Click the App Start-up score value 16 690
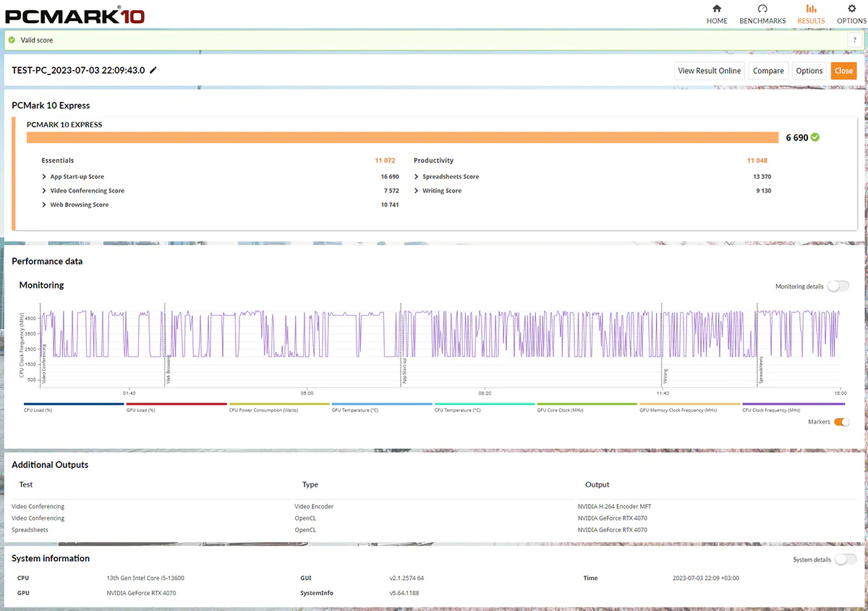 [x=390, y=176]
